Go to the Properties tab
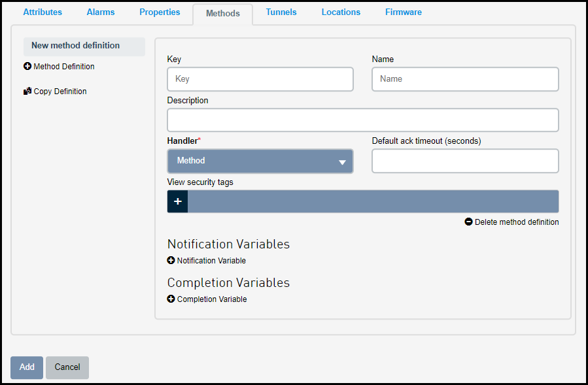The height and width of the screenshot is (385, 588). click(160, 12)
